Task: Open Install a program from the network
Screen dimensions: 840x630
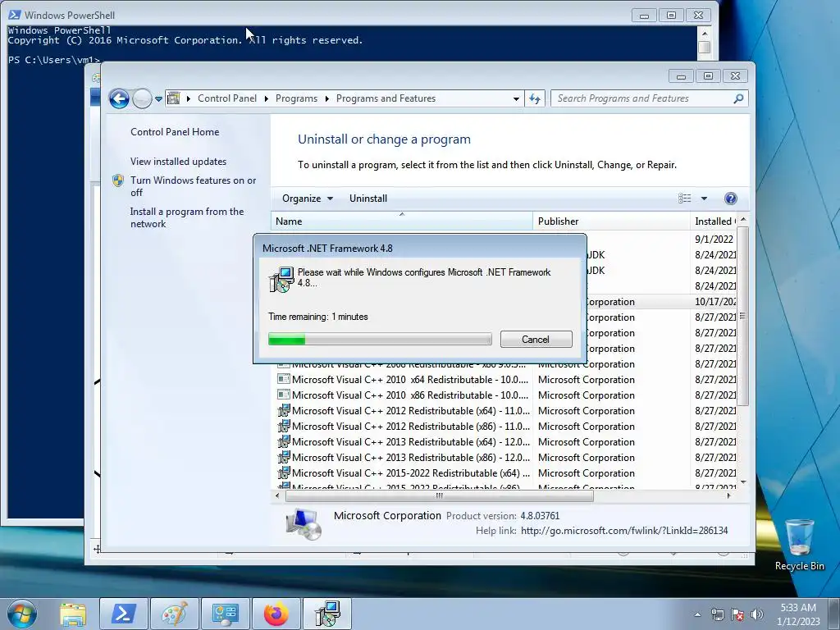Action: 187,217
